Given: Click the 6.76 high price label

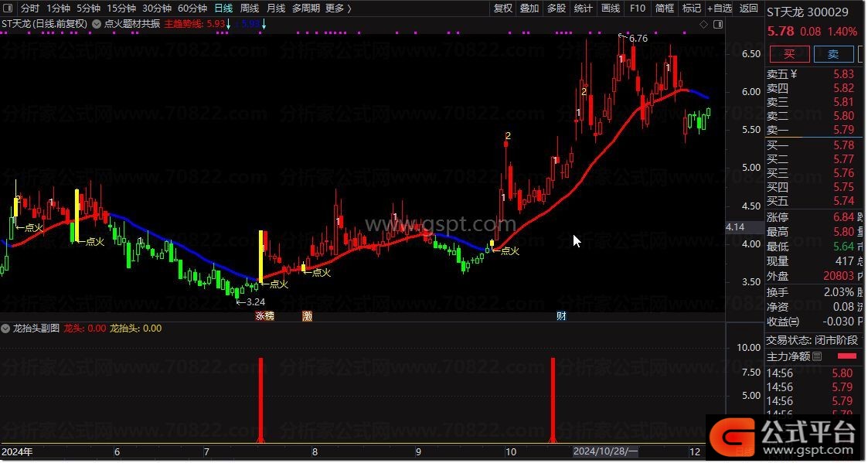Looking at the screenshot, I should [638, 38].
